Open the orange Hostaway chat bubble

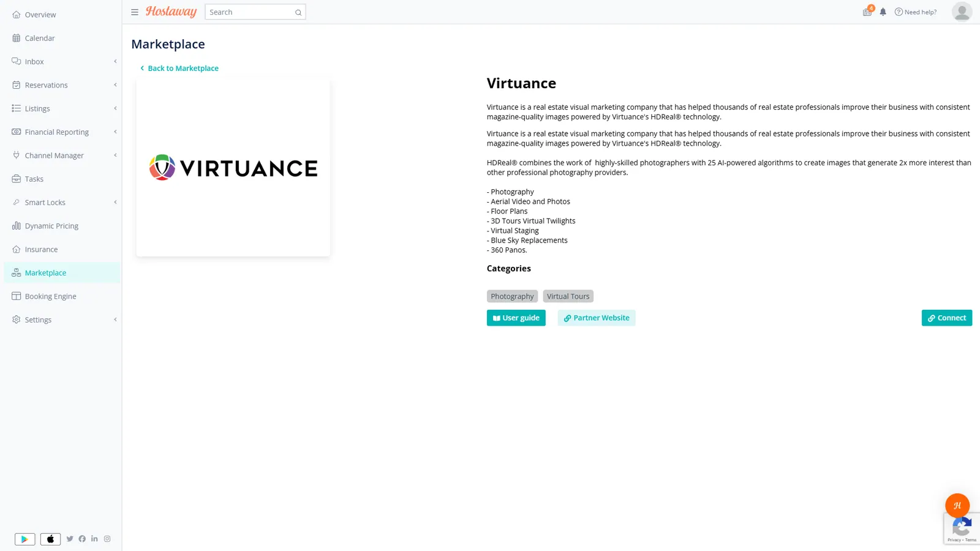957,506
